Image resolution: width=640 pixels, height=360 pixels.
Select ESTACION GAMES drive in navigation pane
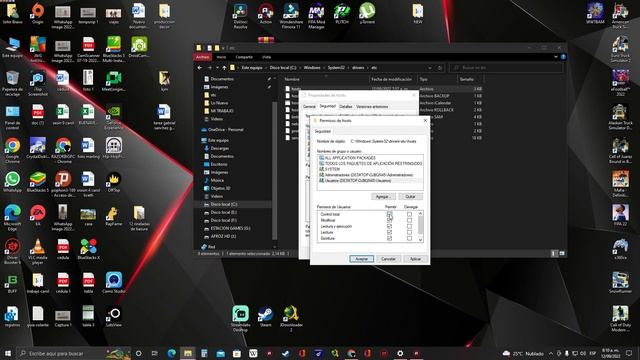230,228
